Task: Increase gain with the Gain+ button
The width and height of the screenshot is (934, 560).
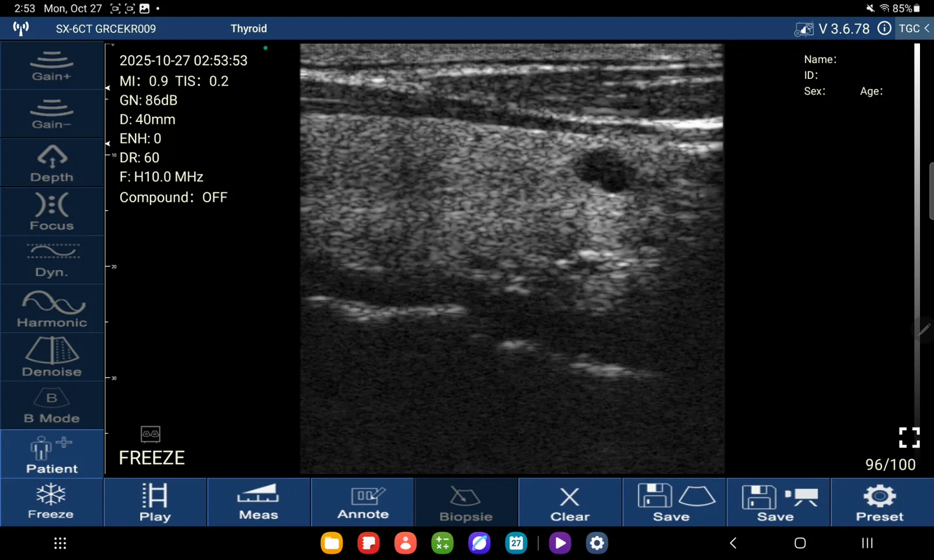Action: (x=52, y=66)
